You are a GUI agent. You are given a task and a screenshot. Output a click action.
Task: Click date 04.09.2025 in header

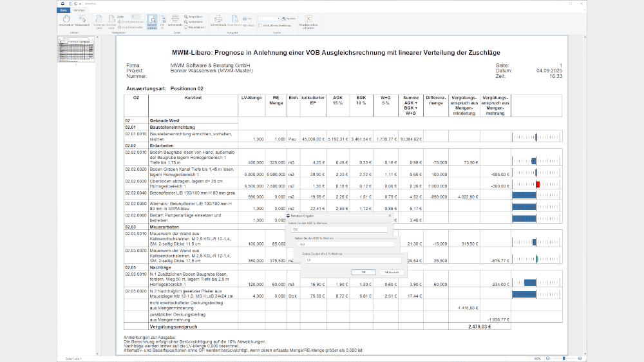pos(549,71)
